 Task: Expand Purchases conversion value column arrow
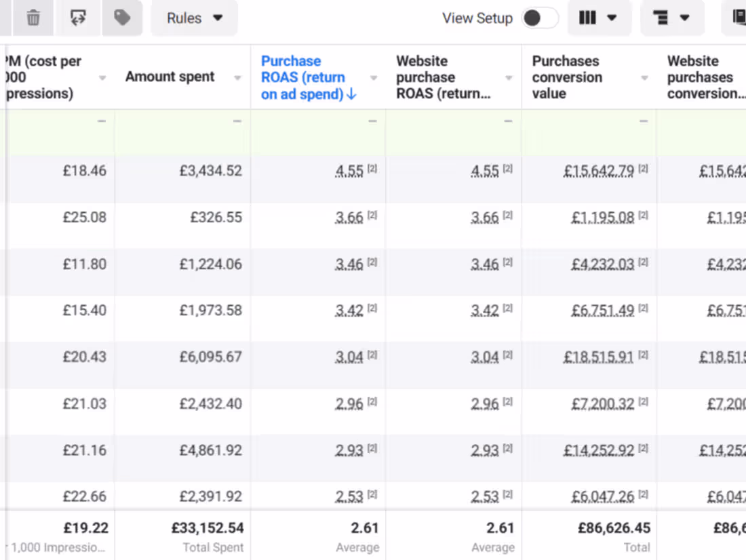pyautogui.click(x=644, y=77)
